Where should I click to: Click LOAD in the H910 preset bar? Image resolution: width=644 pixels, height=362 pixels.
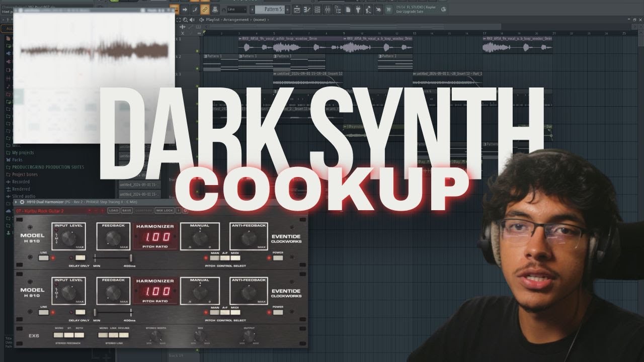(114, 211)
